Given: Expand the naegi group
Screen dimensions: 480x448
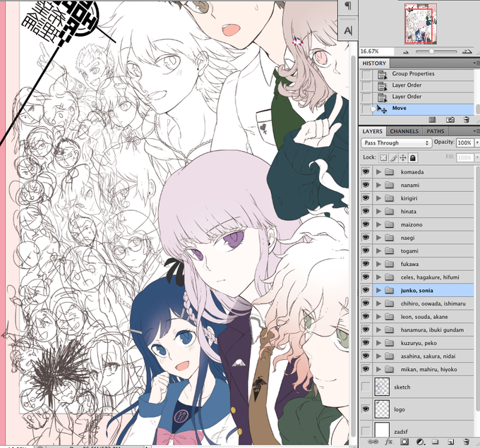Looking at the screenshot, I should [x=378, y=238].
